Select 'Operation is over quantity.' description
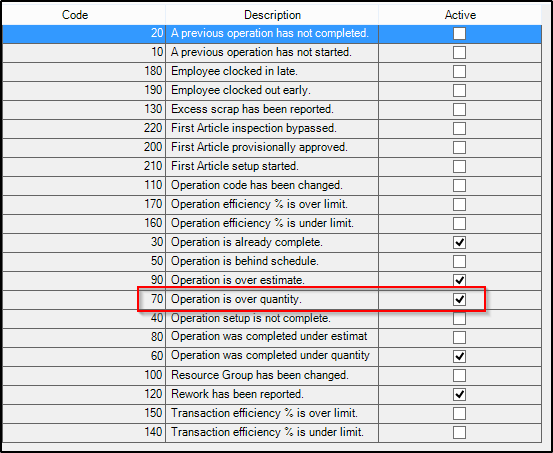Screen dimensions: 553x453 point(237,299)
